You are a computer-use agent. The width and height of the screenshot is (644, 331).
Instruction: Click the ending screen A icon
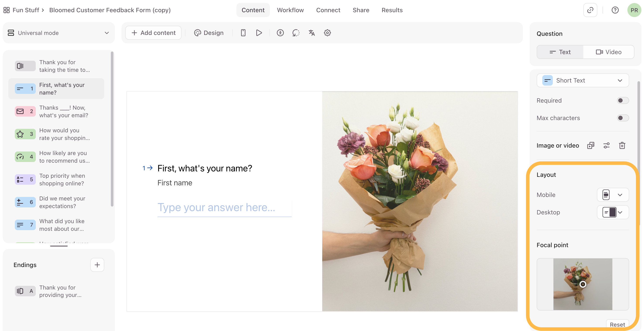(x=25, y=291)
